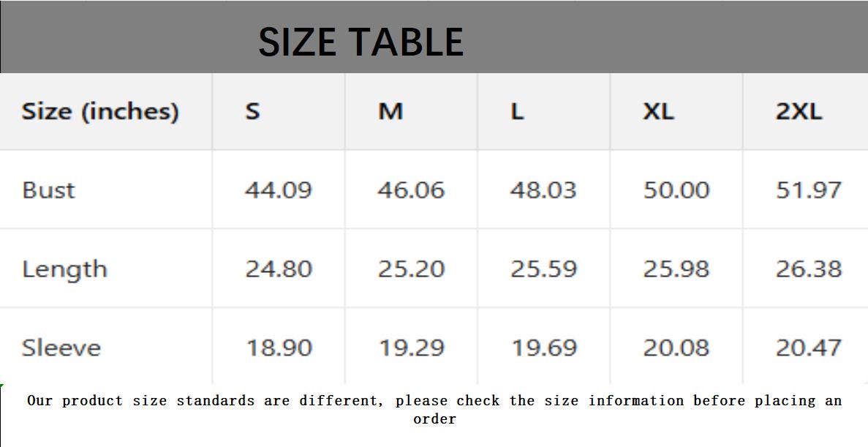Click the 24.80 length value

click(278, 269)
